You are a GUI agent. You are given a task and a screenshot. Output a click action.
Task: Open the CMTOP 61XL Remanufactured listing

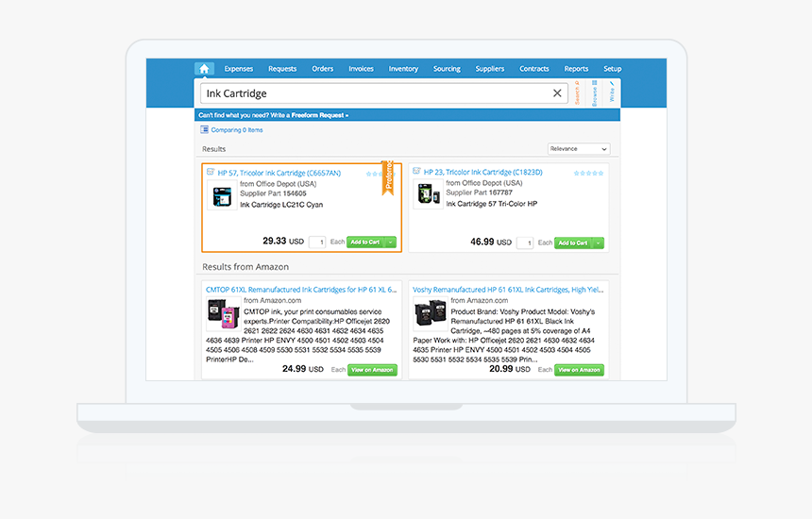301,290
